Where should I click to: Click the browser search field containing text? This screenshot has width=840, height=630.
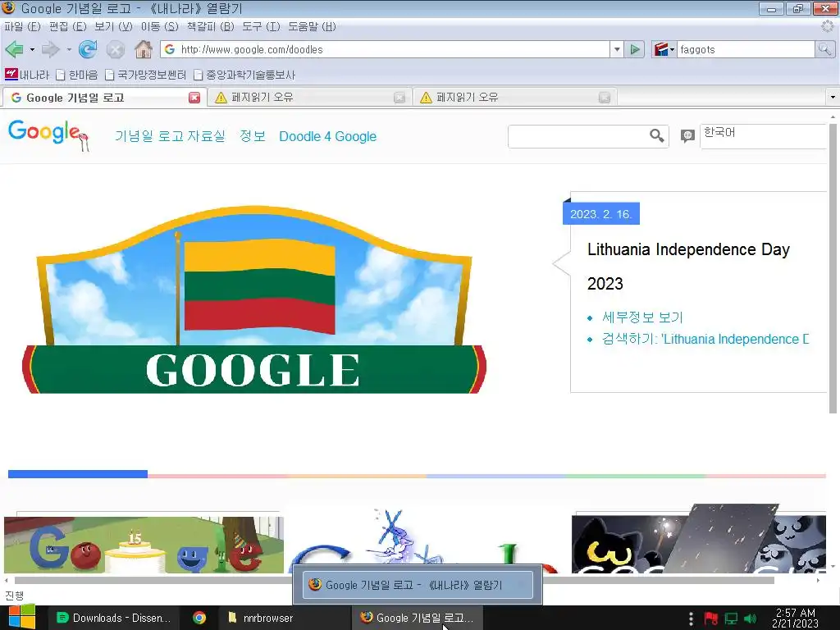(x=746, y=49)
